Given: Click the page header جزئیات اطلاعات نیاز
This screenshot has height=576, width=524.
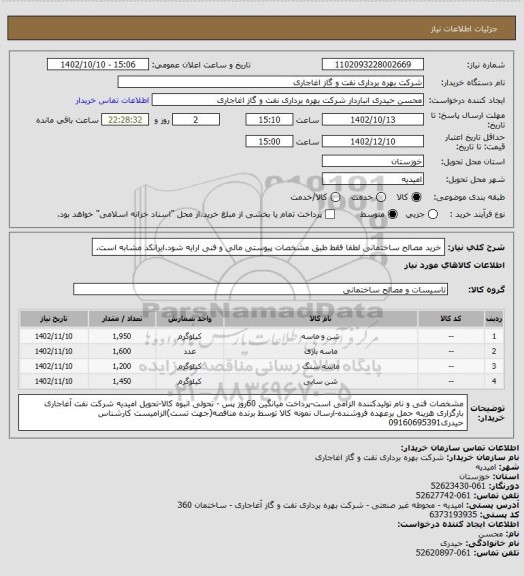Looking at the screenshot, I should tap(464, 29).
